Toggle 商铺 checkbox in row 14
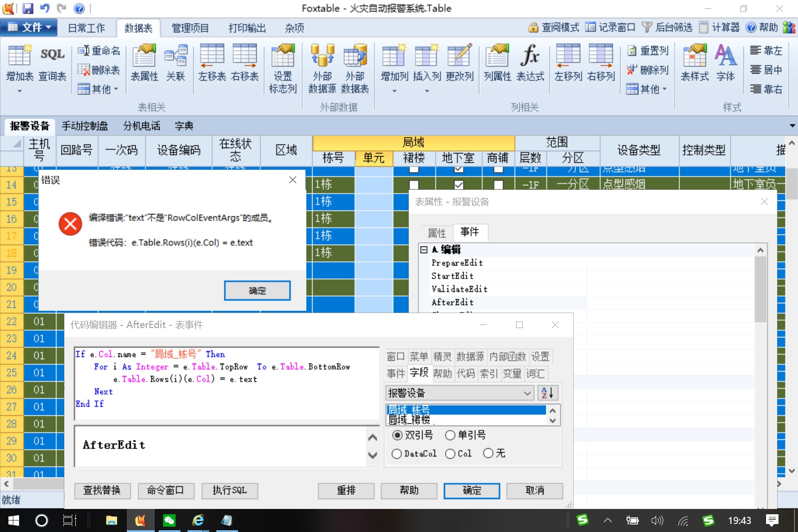This screenshot has height=532, width=798. (498, 185)
